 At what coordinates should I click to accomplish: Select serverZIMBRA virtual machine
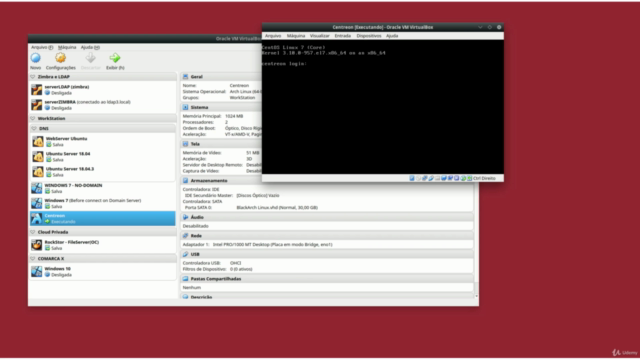(x=102, y=105)
